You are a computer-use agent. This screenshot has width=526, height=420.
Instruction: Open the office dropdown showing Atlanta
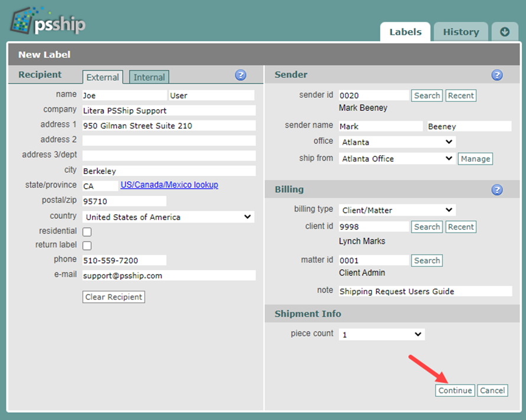pos(396,142)
